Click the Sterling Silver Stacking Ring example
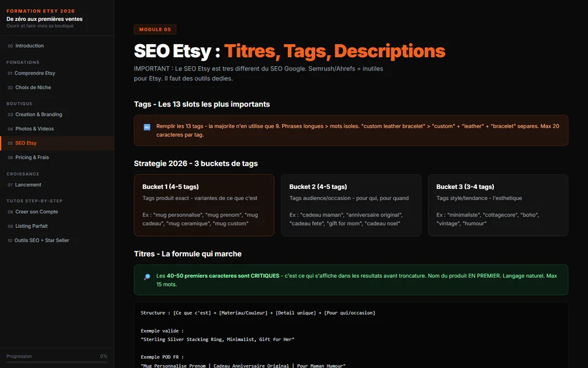The height and width of the screenshot is (368, 588). tap(217, 339)
